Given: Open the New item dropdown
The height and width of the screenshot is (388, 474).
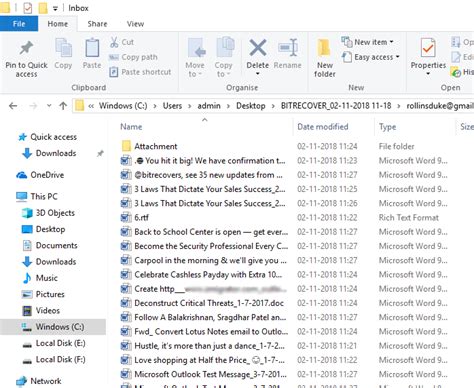Looking at the screenshot, I should pyautogui.click(x=367, y=42).
